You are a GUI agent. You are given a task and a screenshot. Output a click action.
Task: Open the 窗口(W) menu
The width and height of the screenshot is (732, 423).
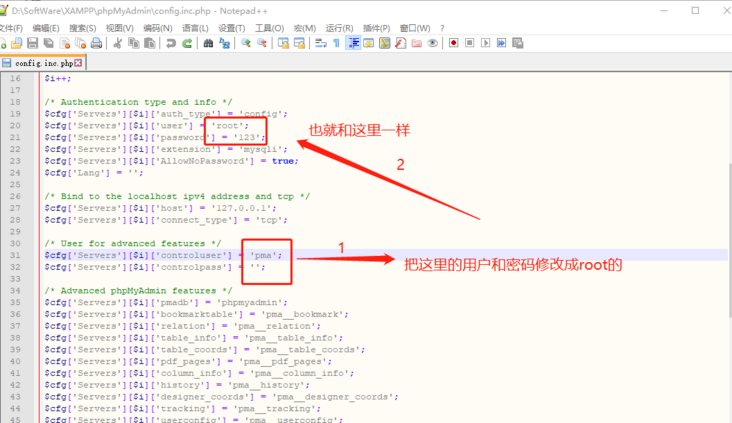415,28
